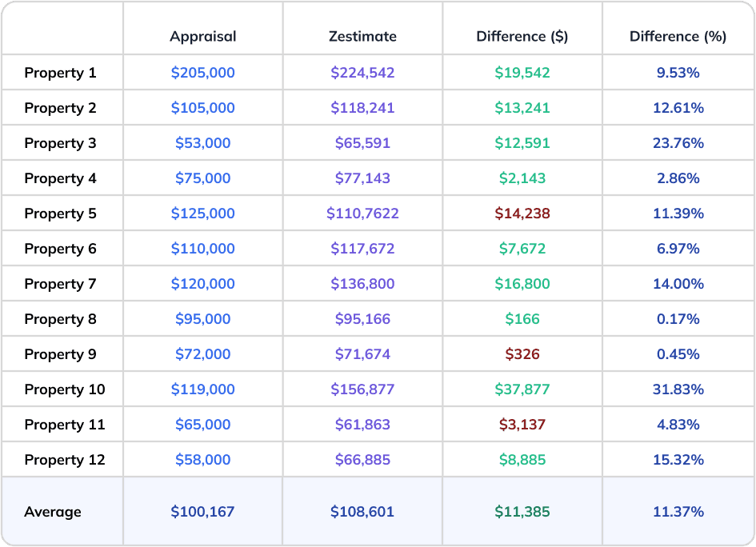756x547 pixels.
Task: Click the red $3,137 value for Property 11
Action: point(522,424)
